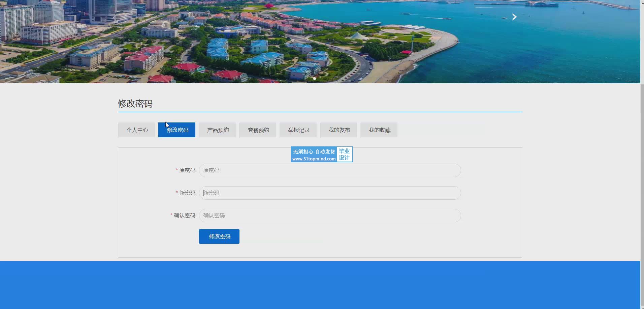Click the 确认密码 field label
Image resolution: width=644 pixels, height=309 pixels.
coord(184,216)
